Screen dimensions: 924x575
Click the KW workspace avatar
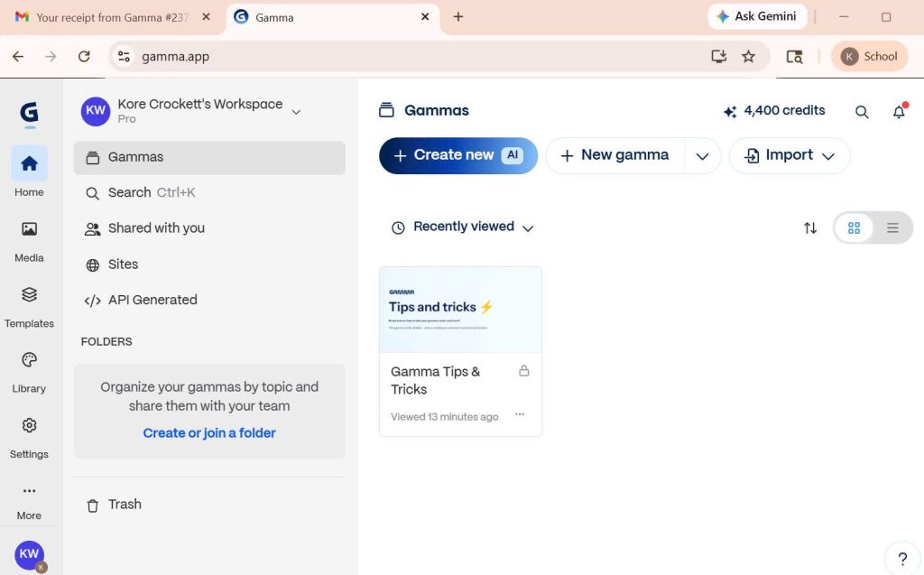coord(96,111)
